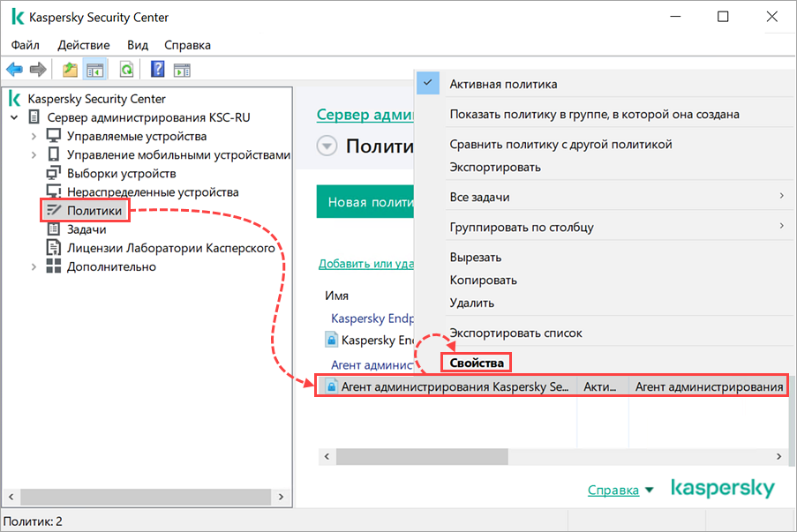
Task: Click the list icon beside Задачи
Action: coord(53,229)
